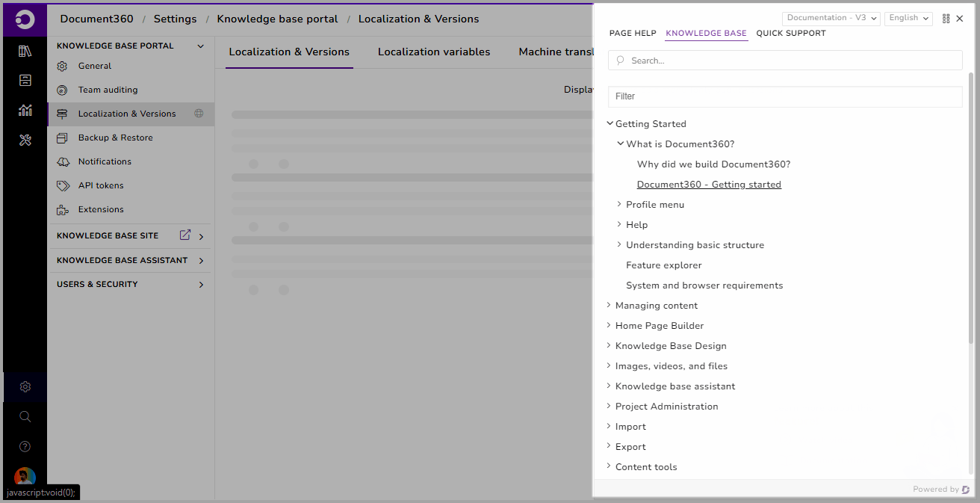Open the Drive storage icon in sidebar
The width and height of the screenshot is (980, 503).
25,80
